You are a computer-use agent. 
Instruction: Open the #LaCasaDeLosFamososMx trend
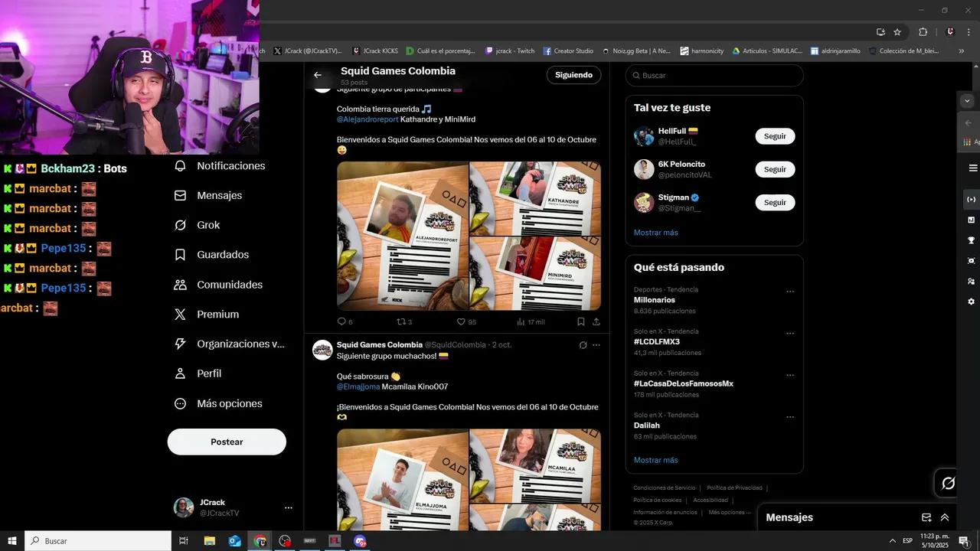(684, 383)
